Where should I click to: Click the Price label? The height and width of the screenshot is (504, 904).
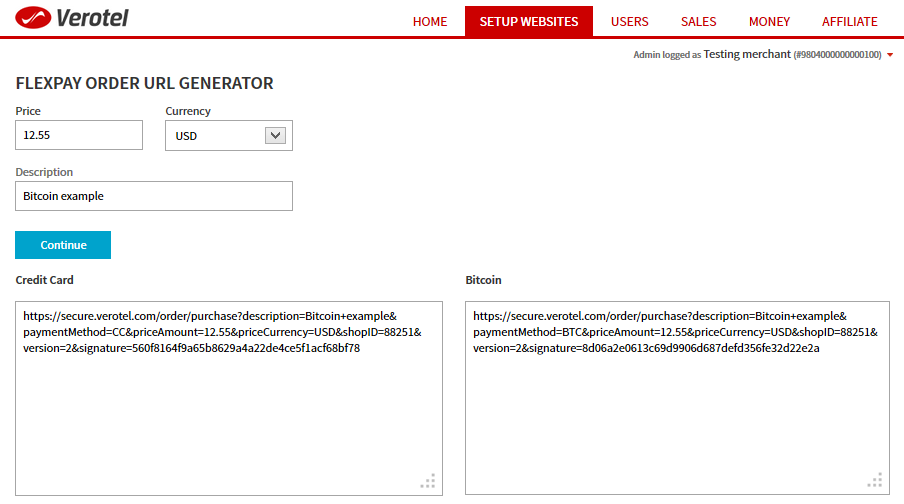pyautogui.click(x=28, y=111)
